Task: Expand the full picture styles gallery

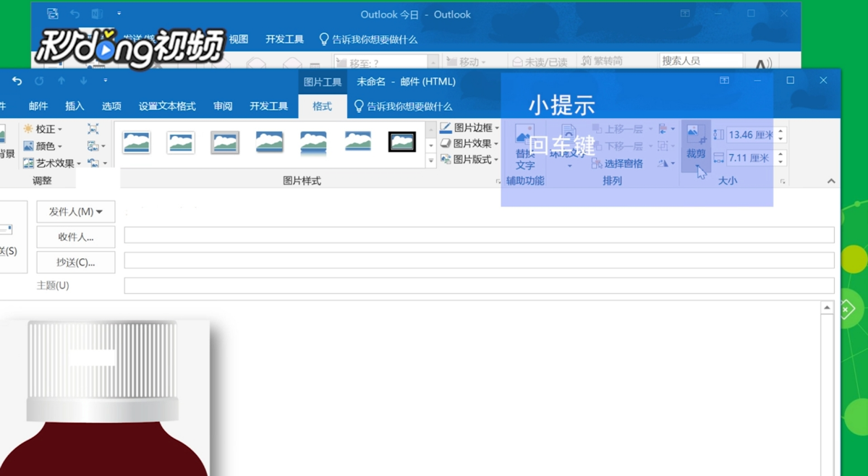Action: click(431, 161)
